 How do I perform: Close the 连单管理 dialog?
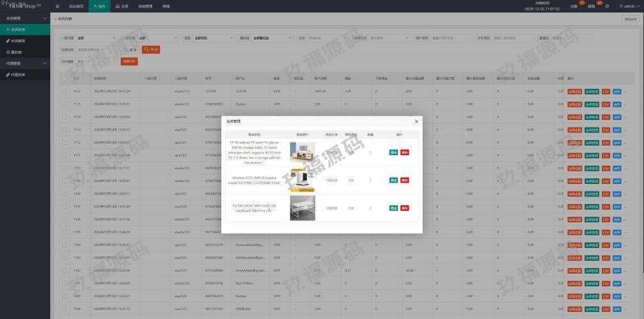pos(416,121)
